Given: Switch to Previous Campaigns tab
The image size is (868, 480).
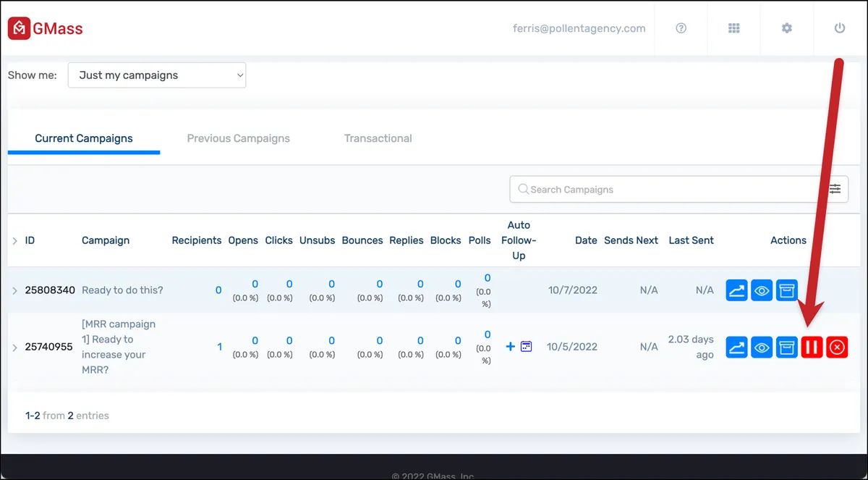Looking at the screenshot, I should (x=239, y=138).
